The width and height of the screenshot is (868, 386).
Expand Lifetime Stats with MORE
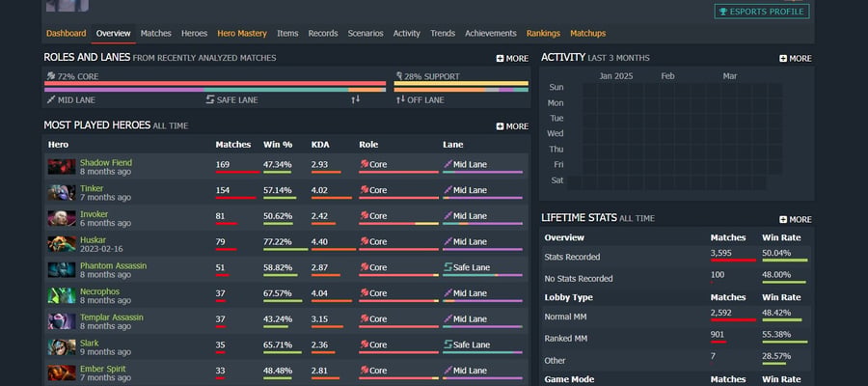click(796, 219)
